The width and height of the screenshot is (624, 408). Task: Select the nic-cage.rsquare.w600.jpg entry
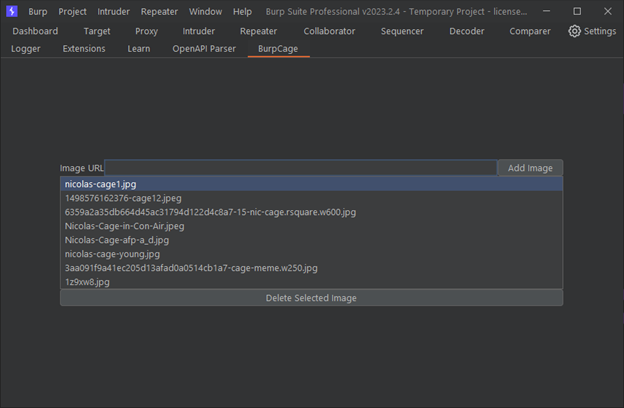click(311, 212)
